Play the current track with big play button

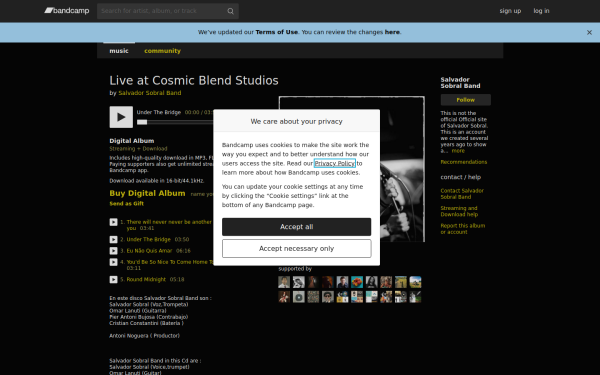(121, 117)
